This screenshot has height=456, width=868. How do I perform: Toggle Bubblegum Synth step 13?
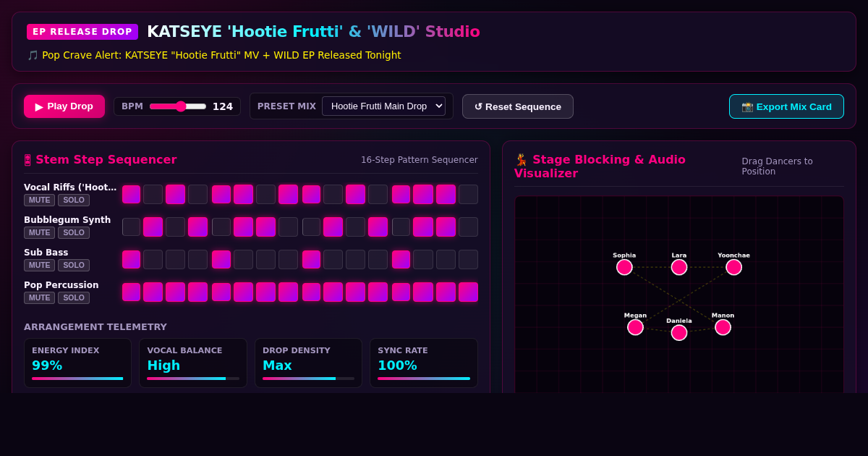click(x=401, y=227)
